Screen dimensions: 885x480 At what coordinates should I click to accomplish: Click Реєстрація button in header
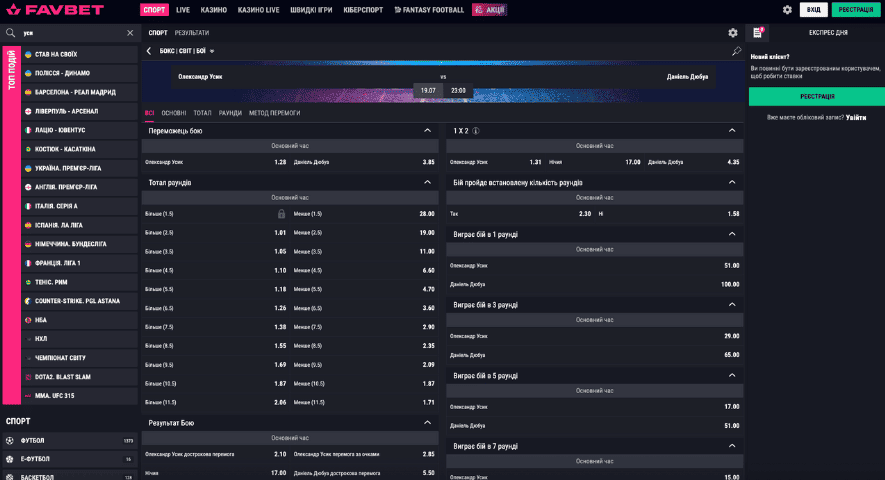click(x=856, y=10)
